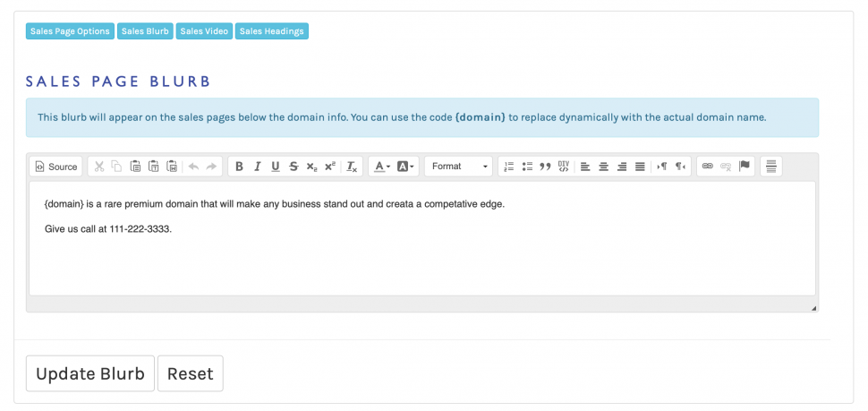Click the Remove Format icon
The height and width of the screenshot is (411, 868).
[352, 167]
